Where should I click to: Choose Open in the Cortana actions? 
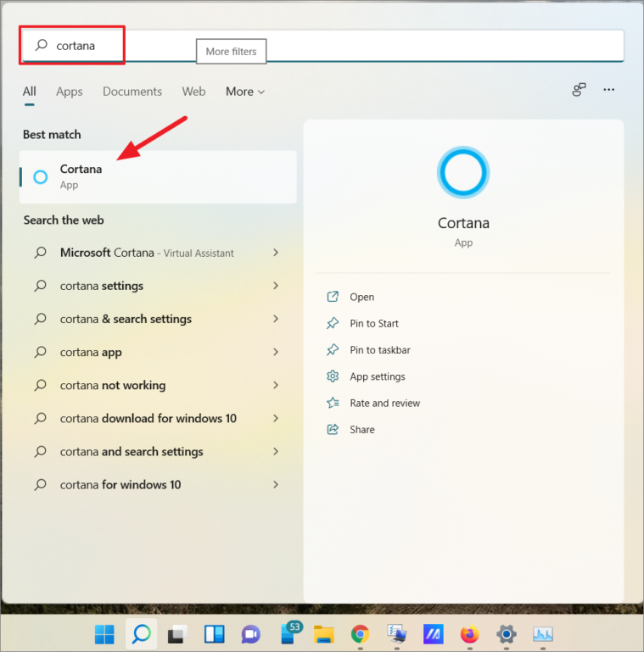click(x=362, y=297)
